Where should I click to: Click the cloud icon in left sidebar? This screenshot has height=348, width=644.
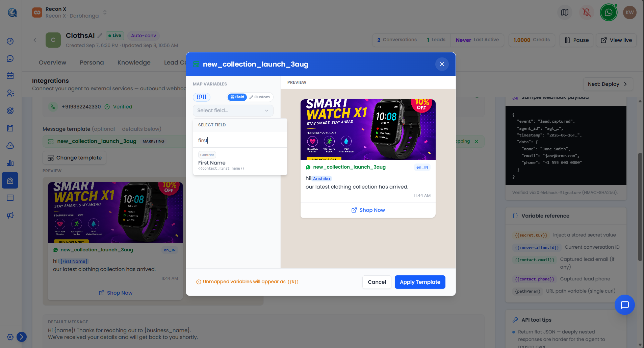click(10, 146)
